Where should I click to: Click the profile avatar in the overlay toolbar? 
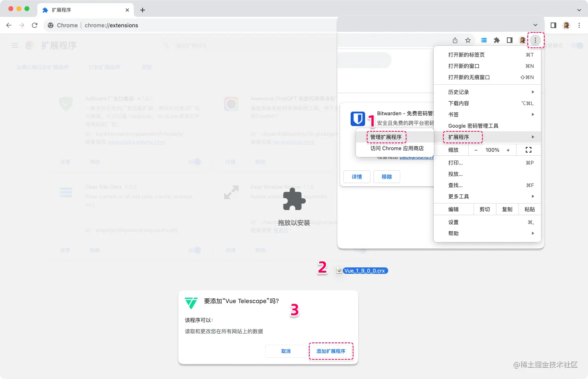point(522,40)
